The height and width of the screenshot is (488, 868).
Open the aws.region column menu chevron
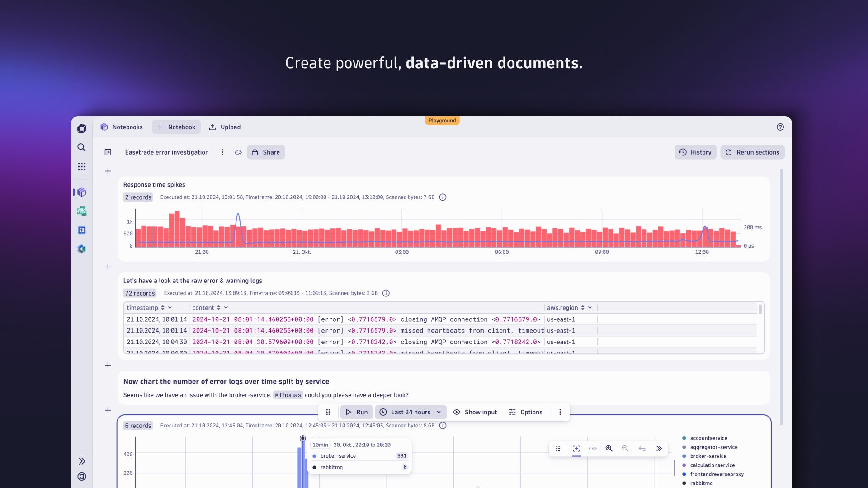(590, 308)
